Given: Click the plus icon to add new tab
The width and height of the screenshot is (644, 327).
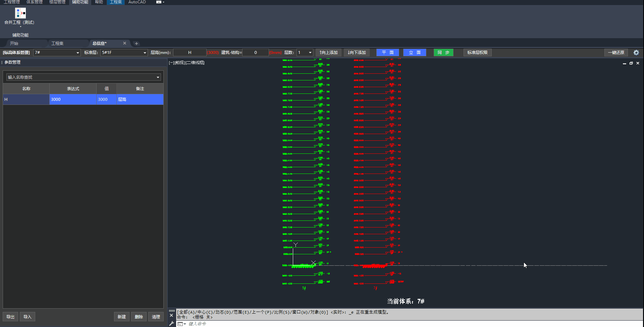Looking at the screenshot, I should coord(136,44).
